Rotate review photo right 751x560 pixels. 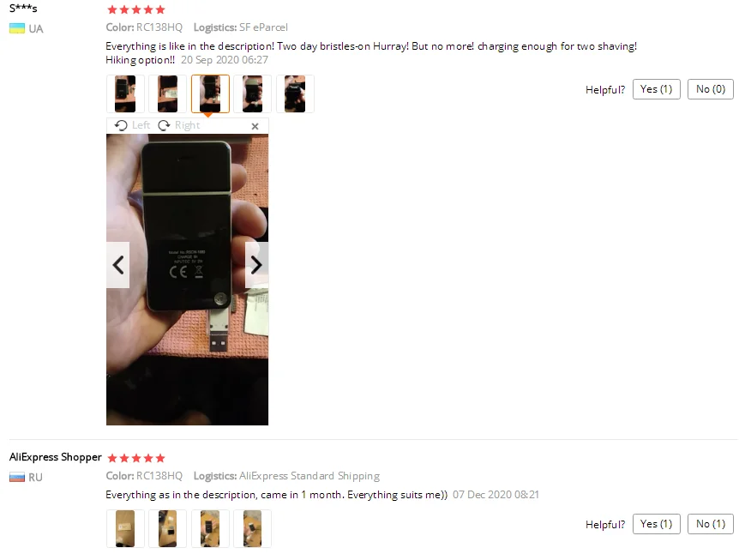pos(179,125)
